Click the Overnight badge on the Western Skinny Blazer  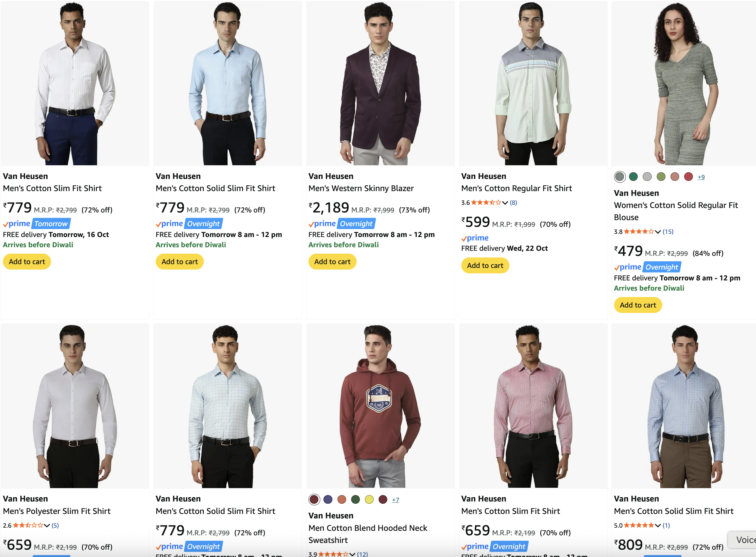click(x=356, y=224)
